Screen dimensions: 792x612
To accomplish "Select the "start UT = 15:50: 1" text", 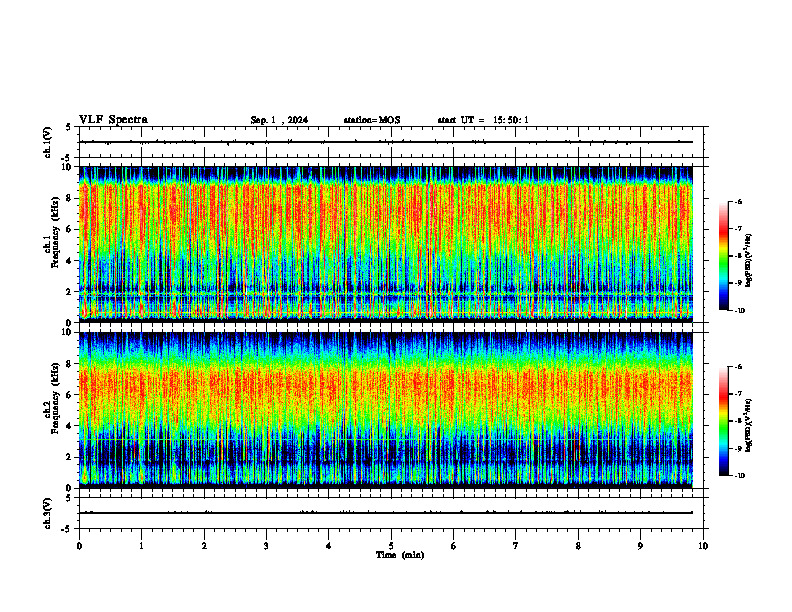I will pyautogui.click(x=483, y=120).
